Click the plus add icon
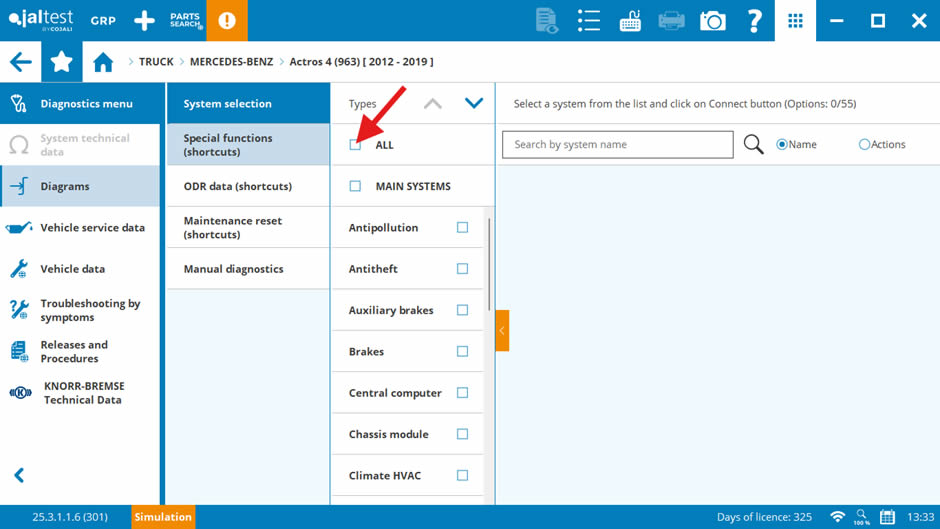The width and height of the screenshot is (940, 529). click(144, 20)
